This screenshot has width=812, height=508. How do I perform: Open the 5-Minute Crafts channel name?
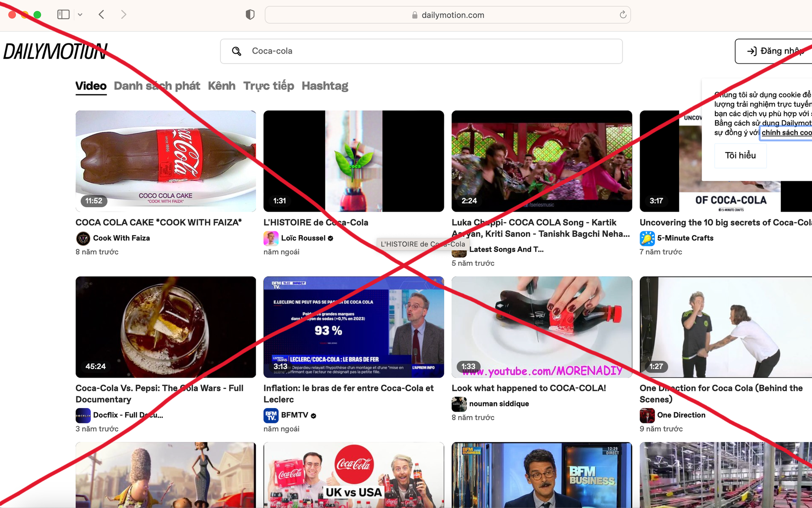click(685, 238)
